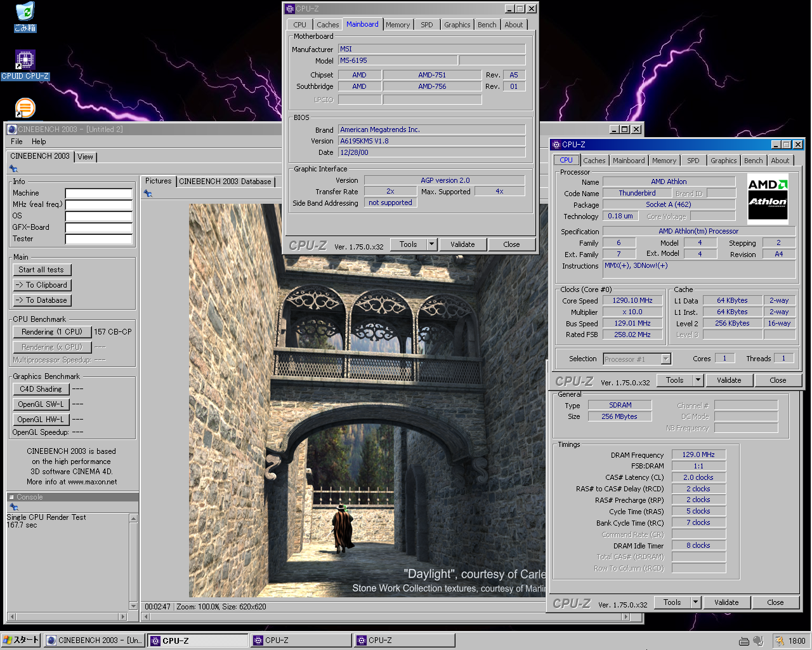The height and width of the screenshot is (650, 812).
Task: Click the To Clipboard button
Action: [x=42, y=285]
